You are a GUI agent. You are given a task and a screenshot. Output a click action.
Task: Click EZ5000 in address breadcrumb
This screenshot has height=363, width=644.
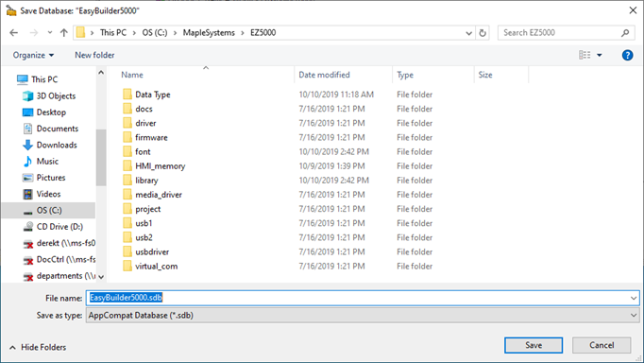point(263,32)
